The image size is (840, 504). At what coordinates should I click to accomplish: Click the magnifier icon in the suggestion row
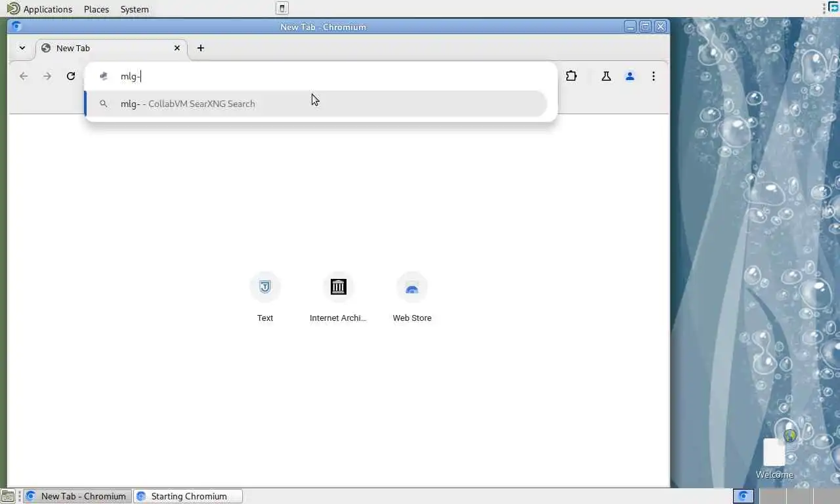click(104, 104)
